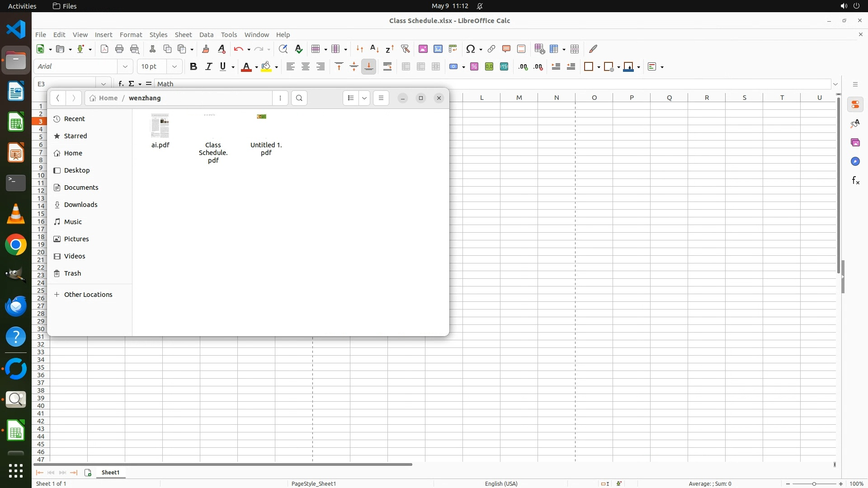The height and width of the screenshot is (488, 868).
Task: Go to Downloads in Files sidebar
Action: tap(80, 205)
